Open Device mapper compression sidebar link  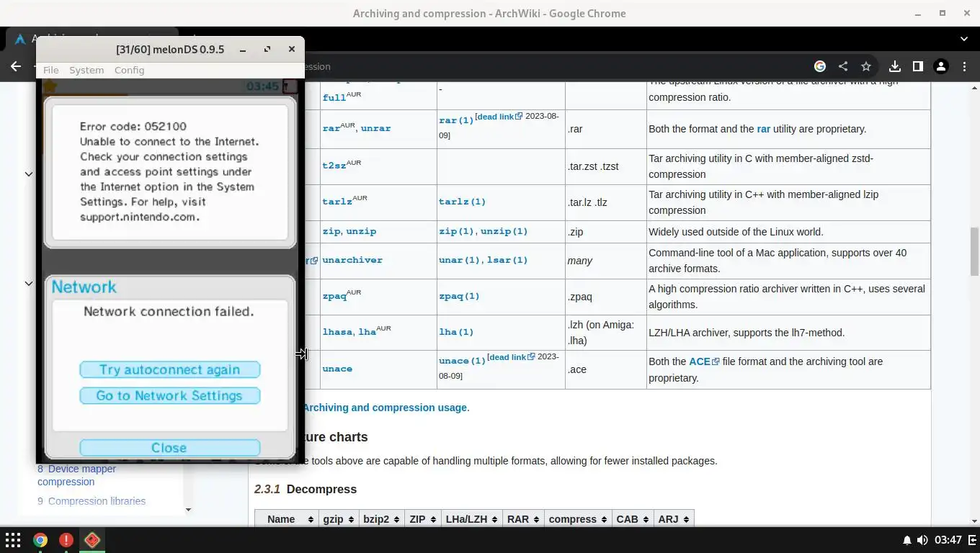(76, 475)
